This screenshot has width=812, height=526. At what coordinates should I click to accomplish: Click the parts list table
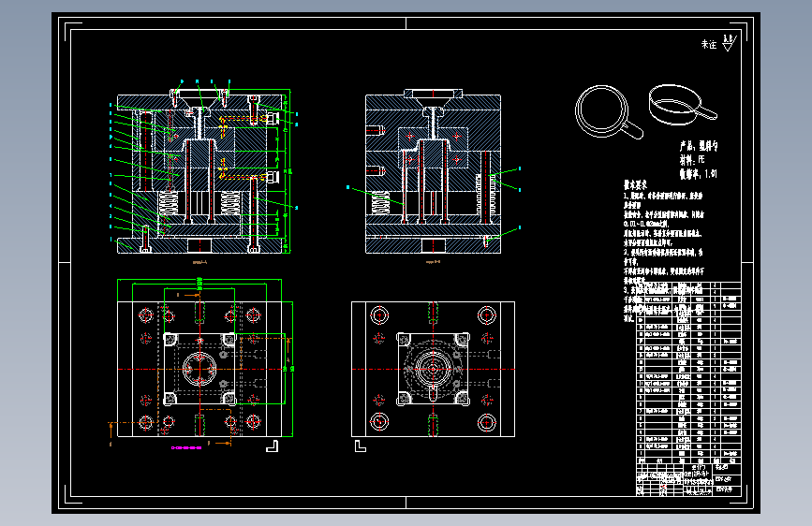pyautogui.click(x=688, y=373)
